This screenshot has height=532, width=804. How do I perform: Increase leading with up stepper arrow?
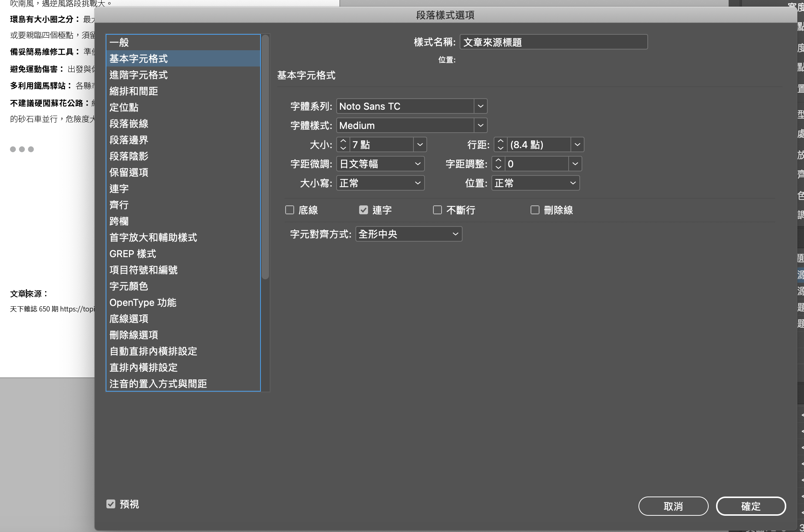click(x=500, y=141)
